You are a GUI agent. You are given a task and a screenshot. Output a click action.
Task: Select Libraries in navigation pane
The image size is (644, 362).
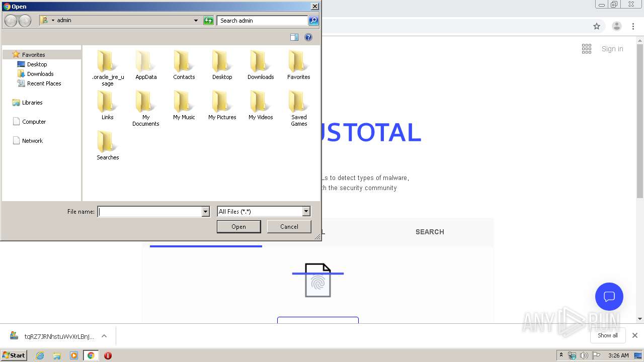pyautogui.click(x=32, y=103)
